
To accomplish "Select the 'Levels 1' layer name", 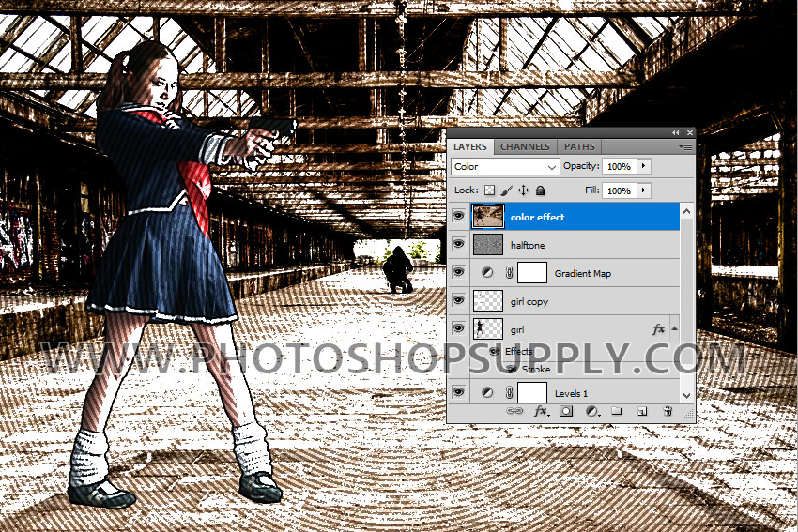I will tap(571, 394).
